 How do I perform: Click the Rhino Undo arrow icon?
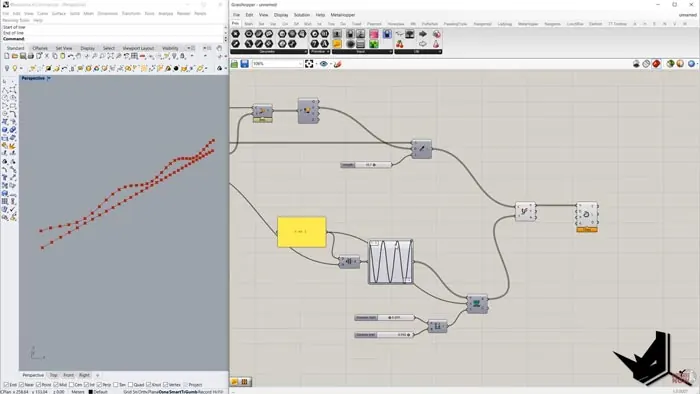[71, 56]
